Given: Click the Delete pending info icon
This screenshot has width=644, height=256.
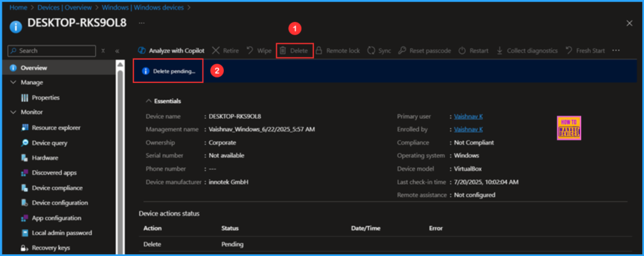Looking at the screenshot, I should tap(145, 71).
